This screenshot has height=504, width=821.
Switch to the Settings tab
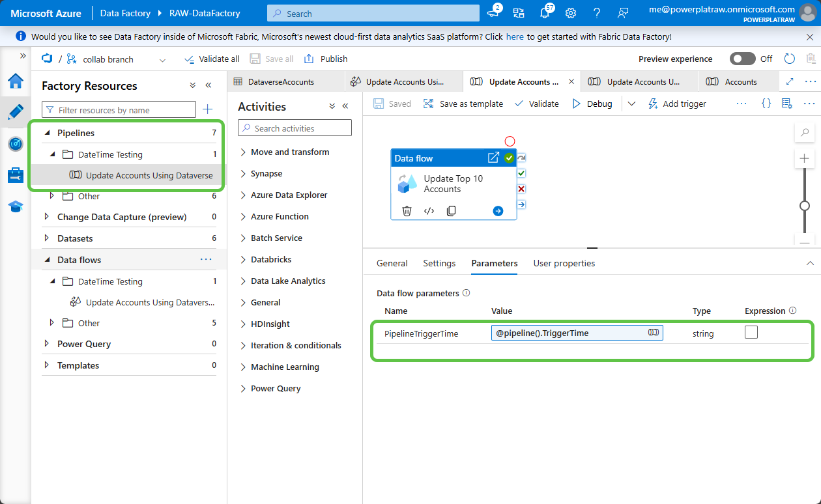pyautogui.click(x=439, y=263)
